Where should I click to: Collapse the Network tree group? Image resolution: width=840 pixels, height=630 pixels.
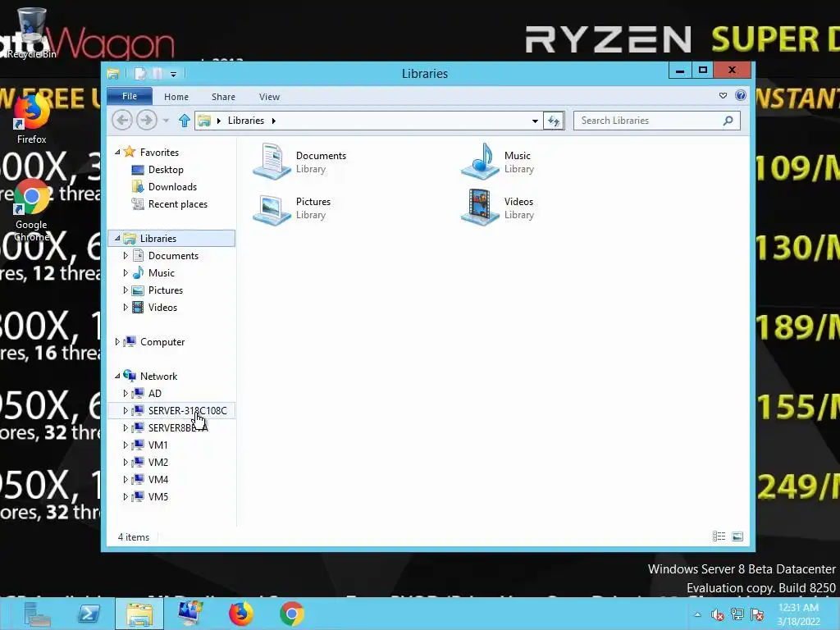[117, 376]
